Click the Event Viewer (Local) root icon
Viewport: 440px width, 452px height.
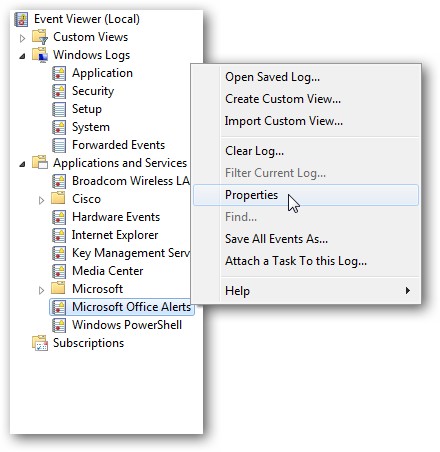point(21,19)
